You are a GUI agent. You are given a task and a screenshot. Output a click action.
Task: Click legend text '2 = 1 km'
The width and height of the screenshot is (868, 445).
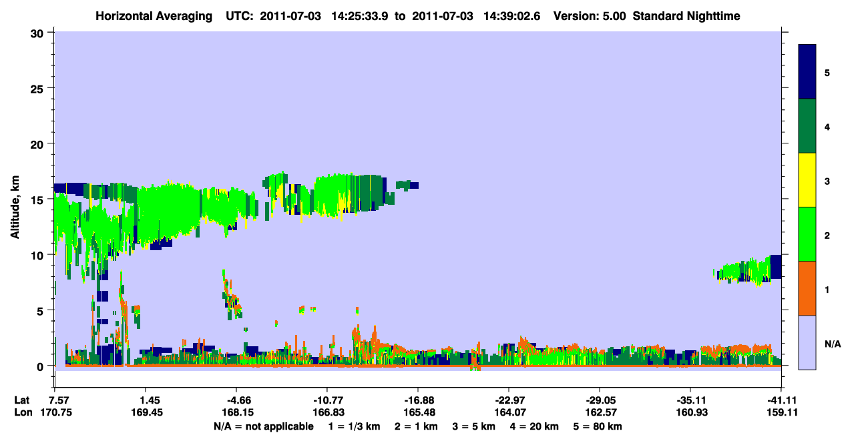(x=417, y=426)
